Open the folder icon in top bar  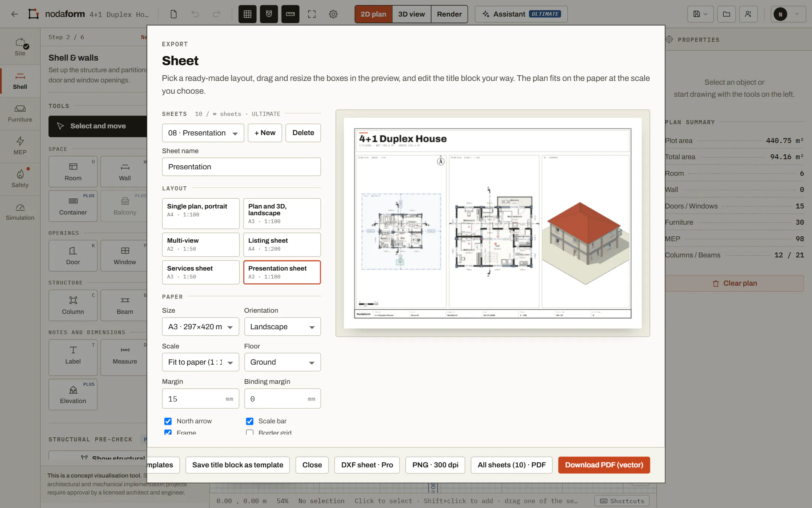pyautogui.click(x=726, y=14)
